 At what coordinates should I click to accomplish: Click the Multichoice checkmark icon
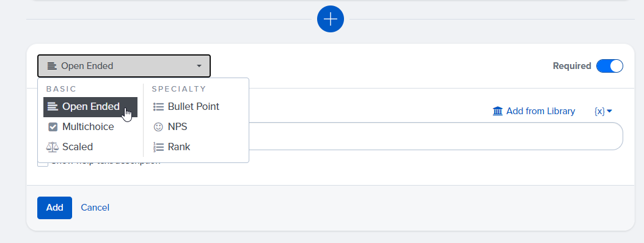tap(53, 127)
